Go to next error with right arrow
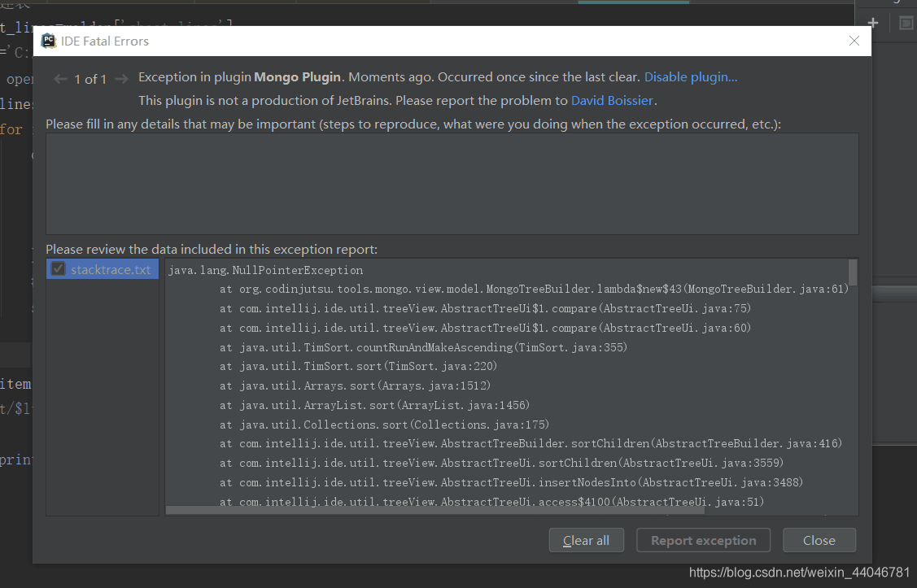Image resolution: width=917 pixels, height=588 pixels. [122, 79]
